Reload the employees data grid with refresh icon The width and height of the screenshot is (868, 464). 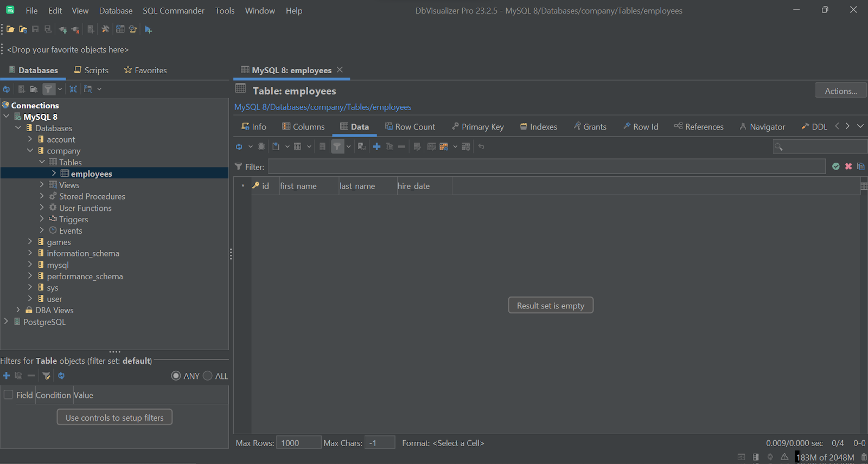(239, 147)
